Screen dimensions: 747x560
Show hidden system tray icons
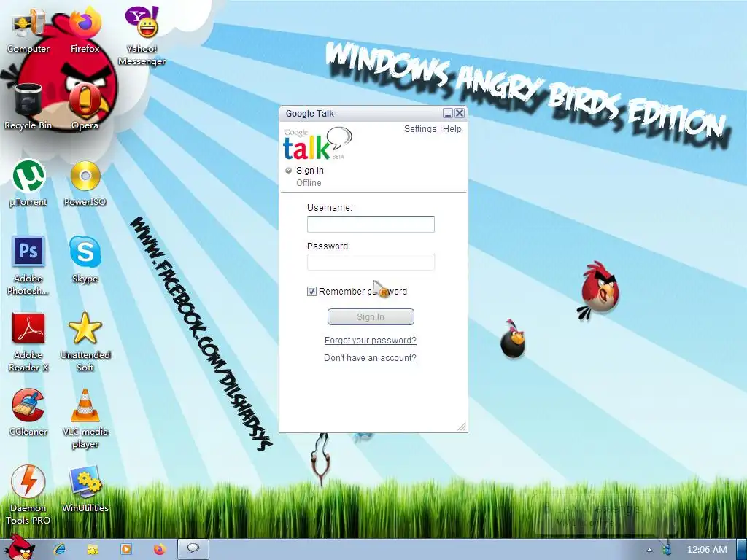click(649, 550)
